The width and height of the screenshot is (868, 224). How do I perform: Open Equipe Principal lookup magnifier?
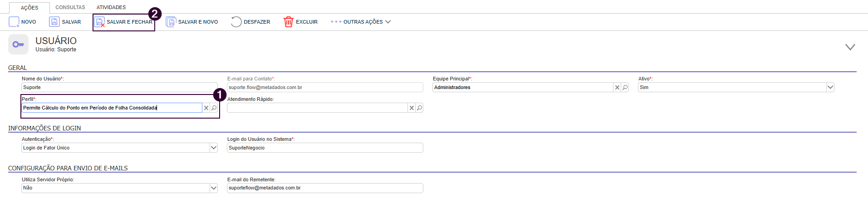point(625,87)
